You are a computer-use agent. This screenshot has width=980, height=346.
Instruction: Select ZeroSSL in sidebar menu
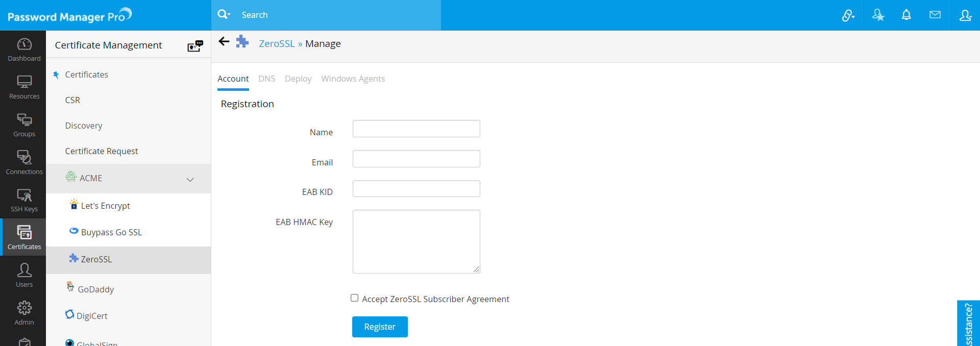point(128,260)
